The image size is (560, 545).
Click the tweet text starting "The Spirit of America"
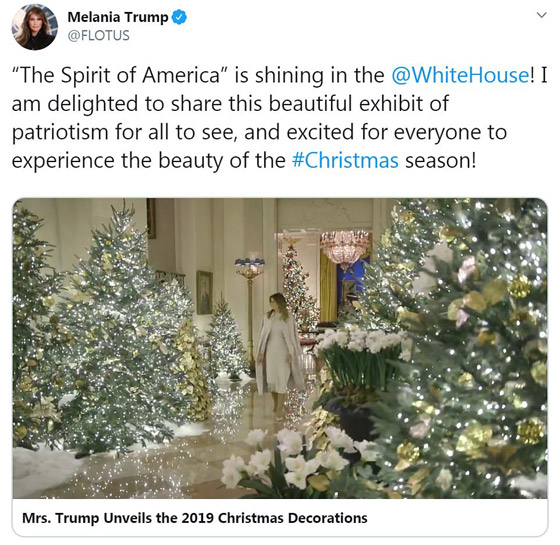279,118
